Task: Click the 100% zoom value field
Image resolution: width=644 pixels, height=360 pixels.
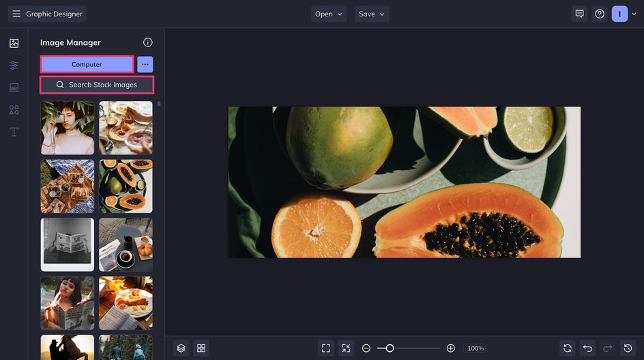Action: click(475, 348)
